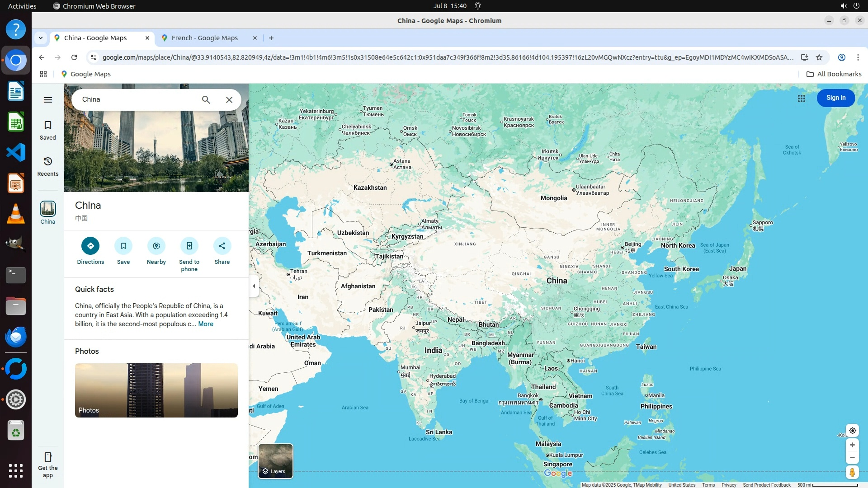
Task: Open the Google apps grid icon
Action: [801, 98]
